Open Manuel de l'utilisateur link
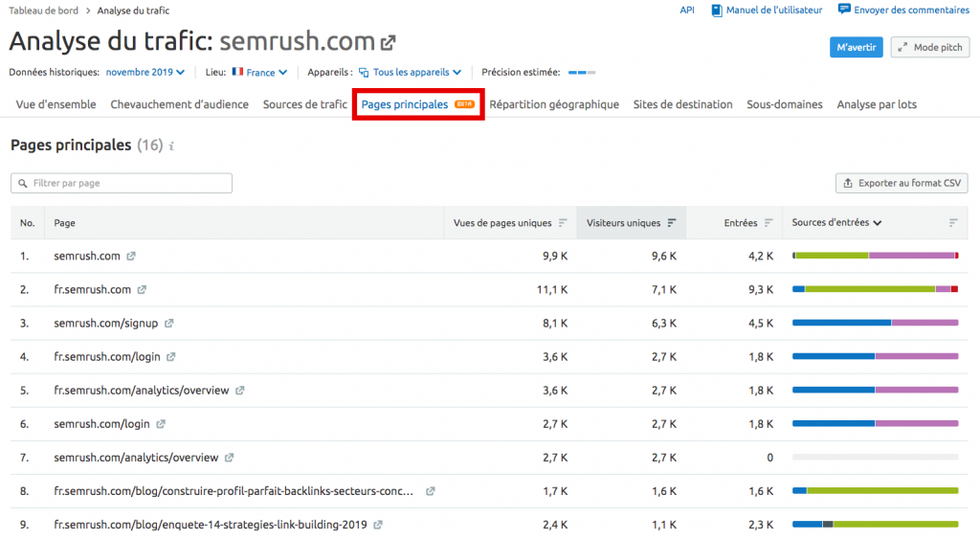Screen dimensions: 980x540 [x=773, y=10]
